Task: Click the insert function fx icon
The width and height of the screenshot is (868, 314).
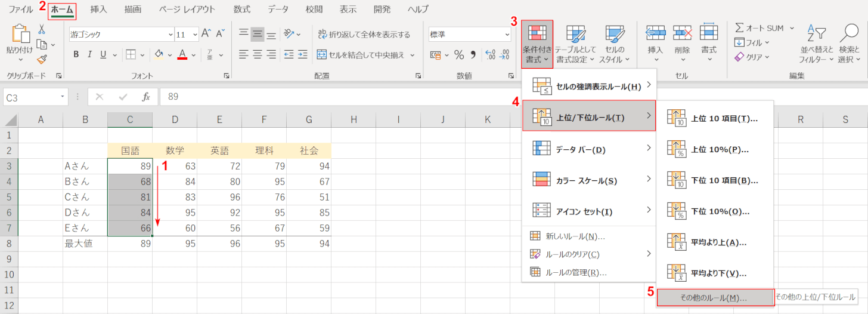Action: [145, 97]
